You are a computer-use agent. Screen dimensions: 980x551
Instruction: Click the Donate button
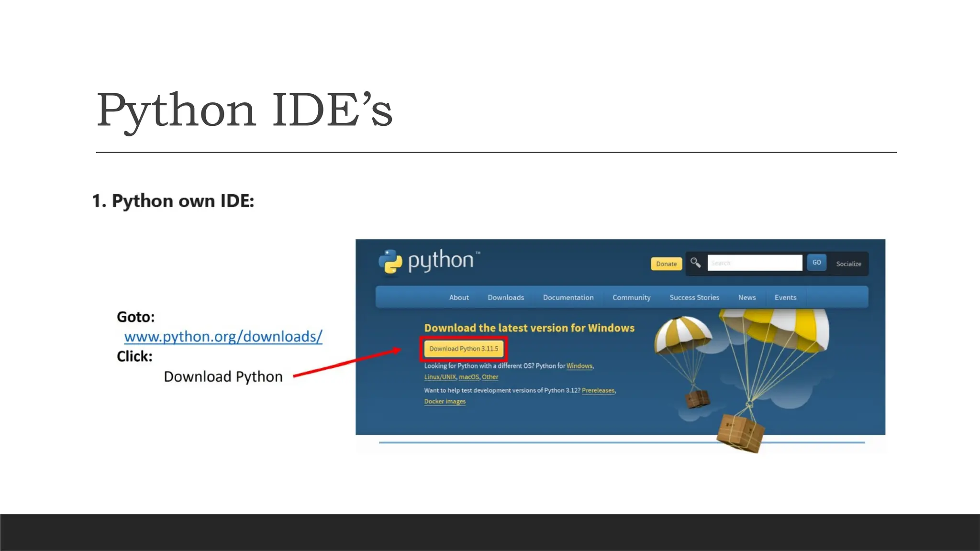click(666, 264)
